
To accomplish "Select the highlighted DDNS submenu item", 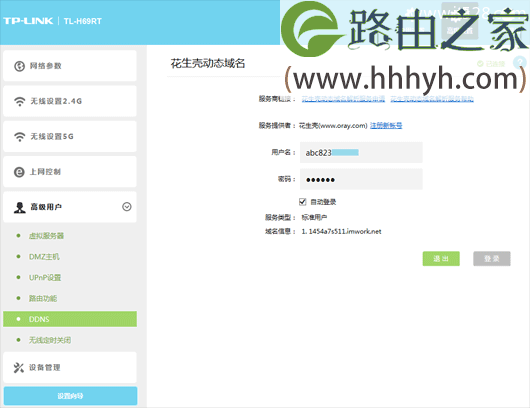I will (x=70, y=319).
